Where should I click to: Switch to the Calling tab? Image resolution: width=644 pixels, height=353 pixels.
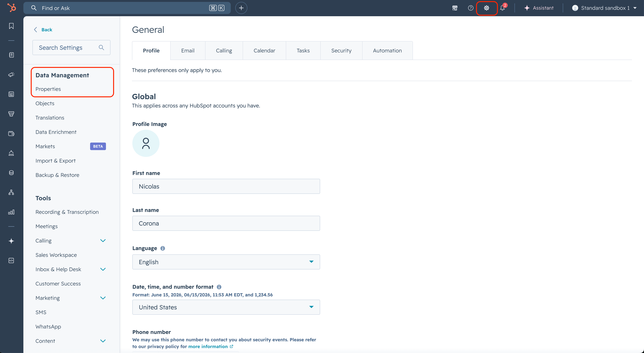(x=224, y=51)
